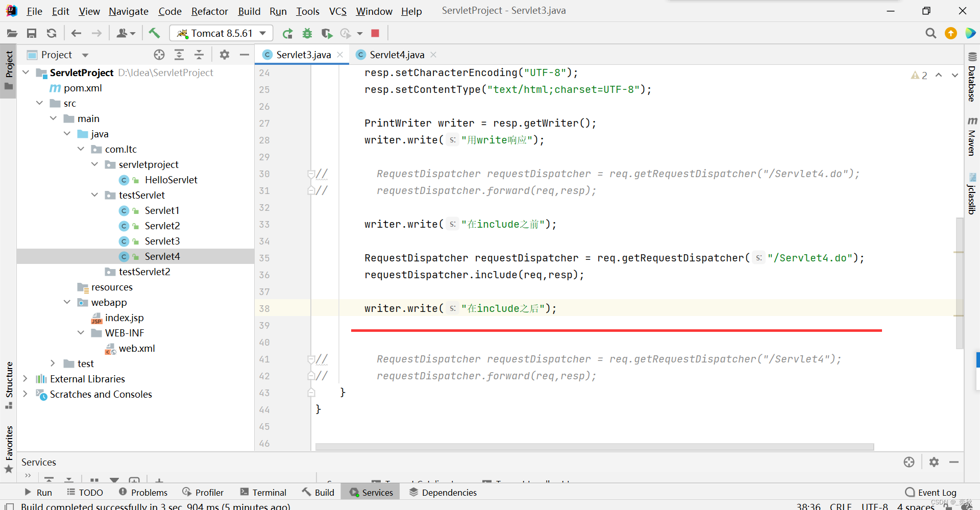Toggle the Project tool window sidebar button
Image resolution: width=980 pixels, height=510 pixels.
coord(9,70)
